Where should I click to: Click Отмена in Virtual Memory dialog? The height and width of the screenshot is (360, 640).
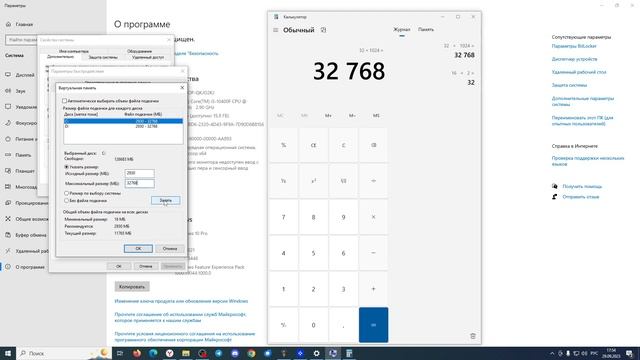[x=170, y=249]
